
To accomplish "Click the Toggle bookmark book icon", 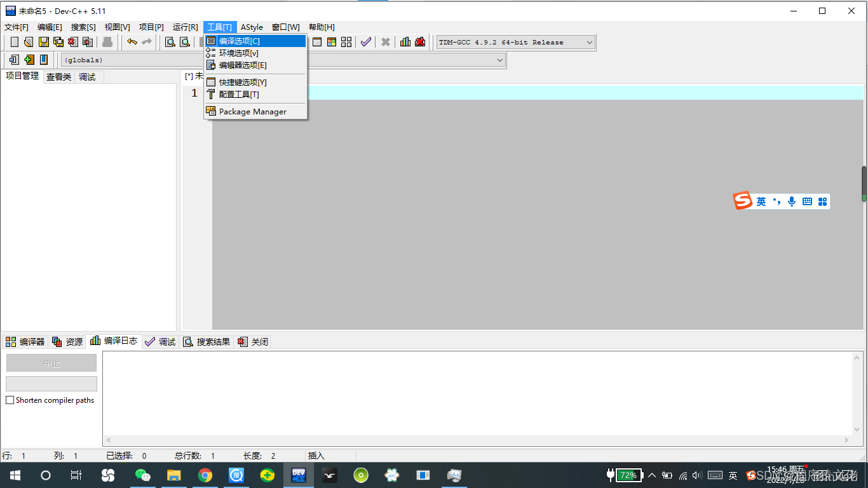I will (x=44, y=60).
